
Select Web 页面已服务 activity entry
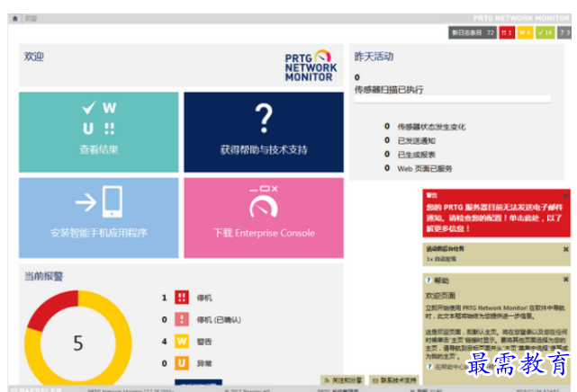tap(425, 169)
